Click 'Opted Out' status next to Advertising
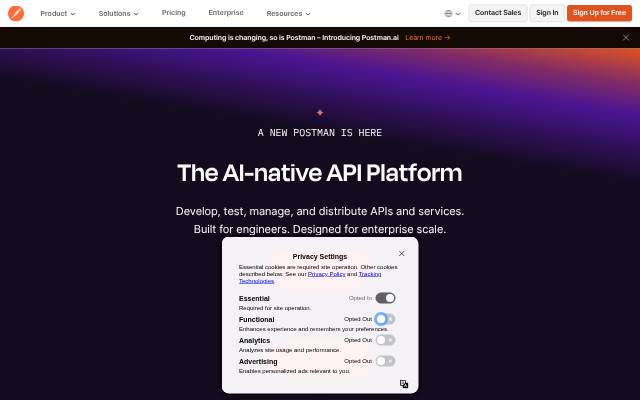 coord(358,361)
